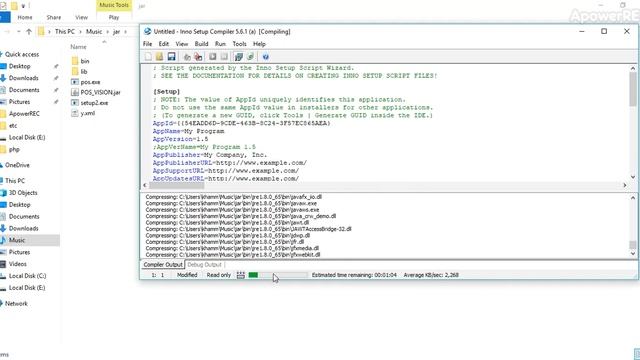Click the Pause toolbar icon

click(x=224, y=57)
